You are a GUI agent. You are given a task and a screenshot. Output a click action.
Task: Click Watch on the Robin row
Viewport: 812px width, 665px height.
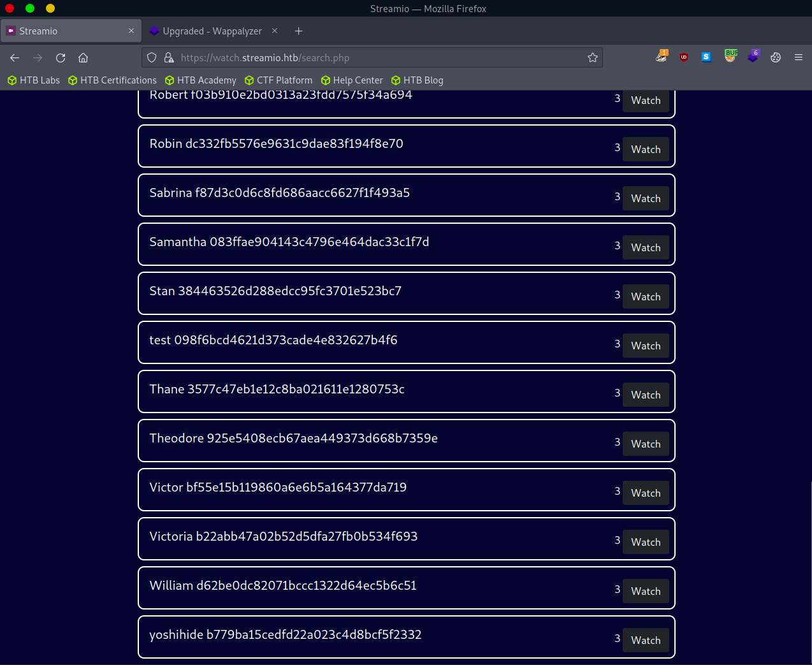[x=646, y=149]
